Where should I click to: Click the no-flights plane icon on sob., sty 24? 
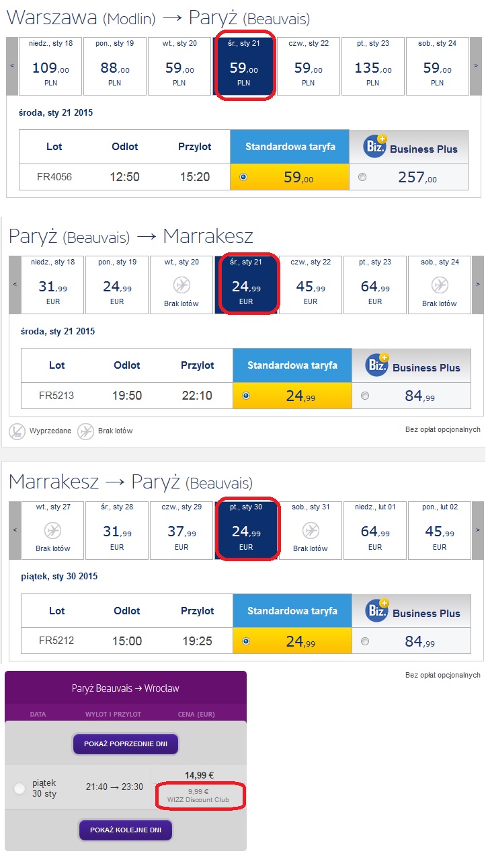440,285
